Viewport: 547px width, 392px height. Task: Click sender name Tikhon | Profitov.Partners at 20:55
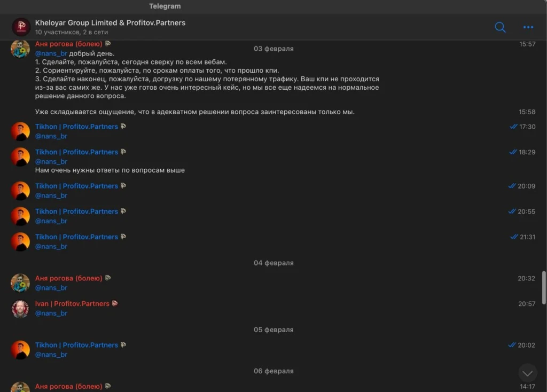tap(76, 211)
